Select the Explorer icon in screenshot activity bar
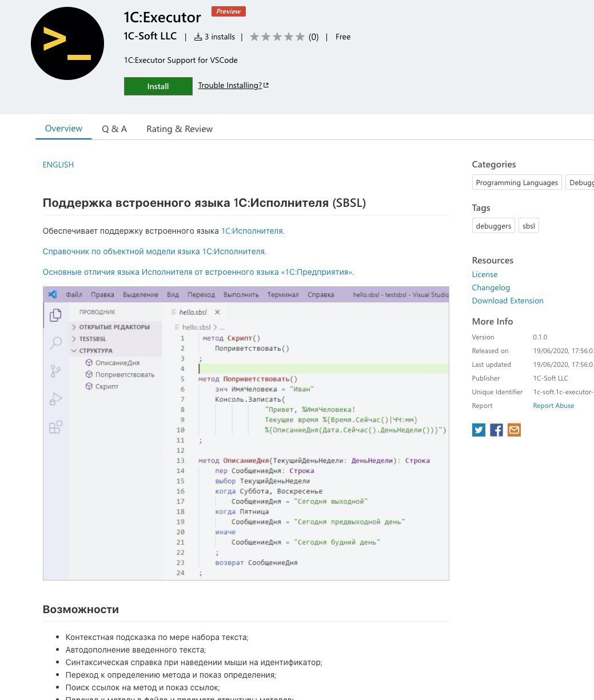Image resolution: width=594 pixels, height=700 pixels. [55, 315]
